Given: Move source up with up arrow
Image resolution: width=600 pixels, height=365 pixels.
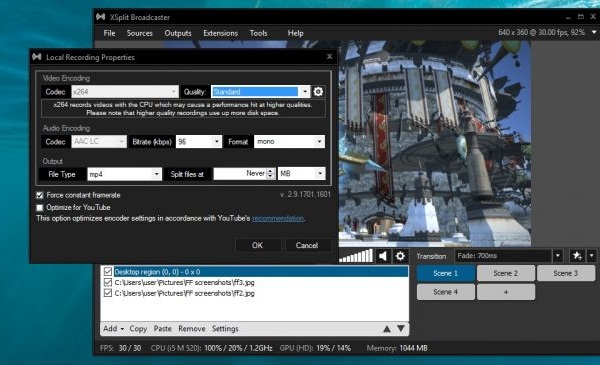Looking at the screenshot, I should (387, 329).
